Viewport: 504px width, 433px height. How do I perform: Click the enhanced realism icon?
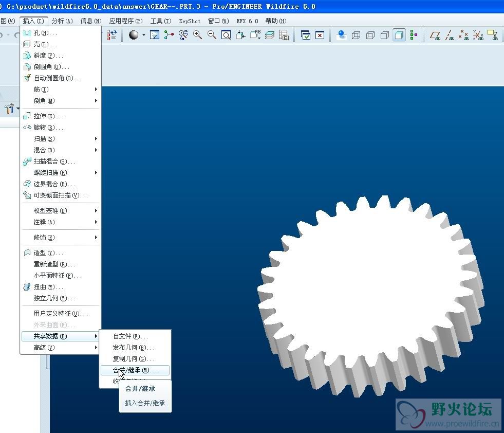tap(341, 35)
